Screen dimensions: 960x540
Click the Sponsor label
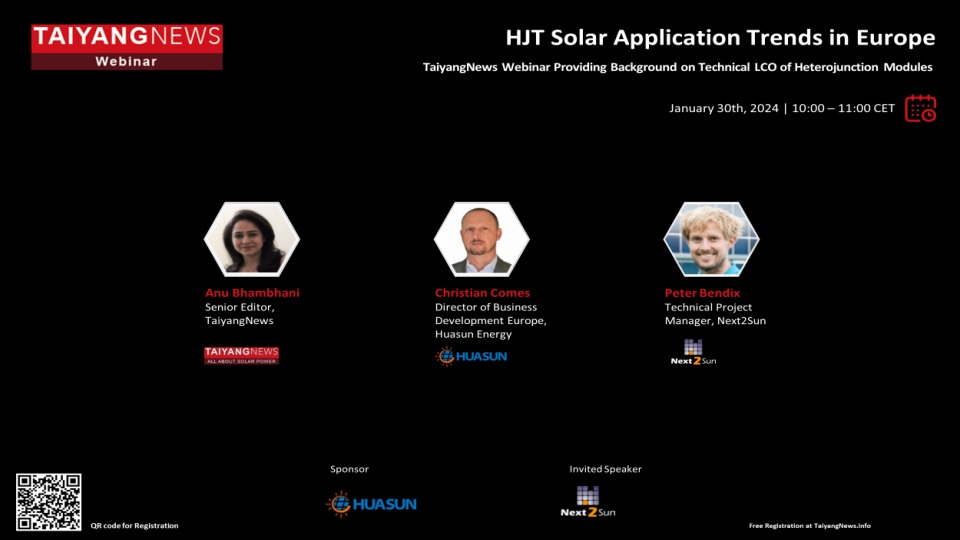tap(350, 469)
